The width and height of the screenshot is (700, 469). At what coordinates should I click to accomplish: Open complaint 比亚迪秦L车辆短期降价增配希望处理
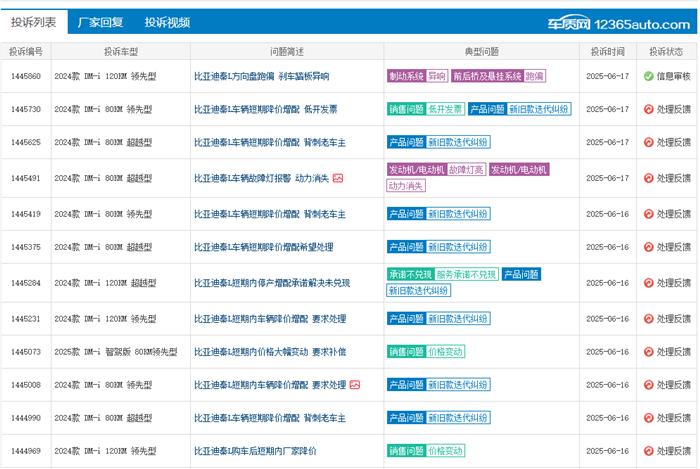click(x=263, y=247)
